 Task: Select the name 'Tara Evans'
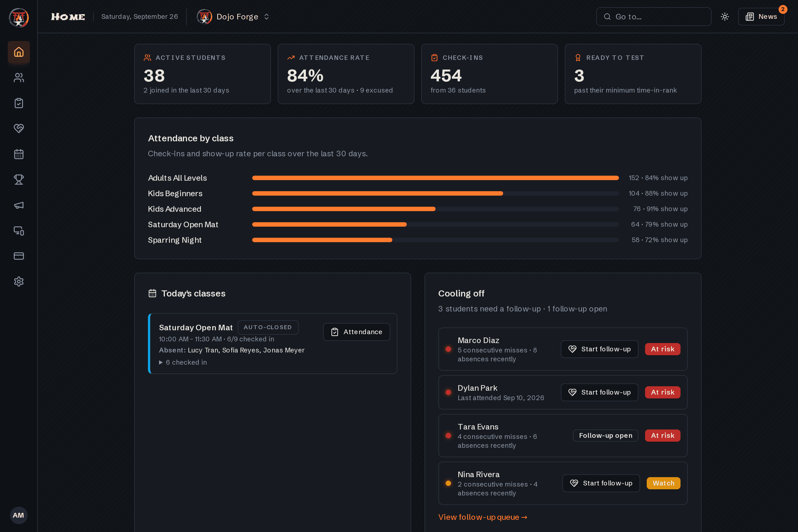click(x=478, y=427)
